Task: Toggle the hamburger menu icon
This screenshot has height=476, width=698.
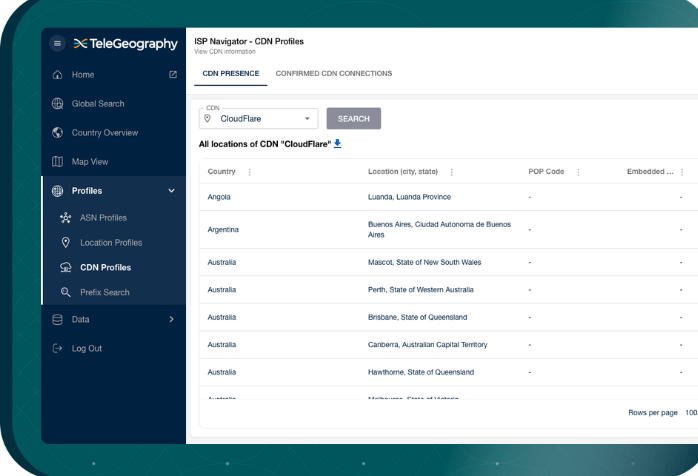Action: (x=57, y=43)
